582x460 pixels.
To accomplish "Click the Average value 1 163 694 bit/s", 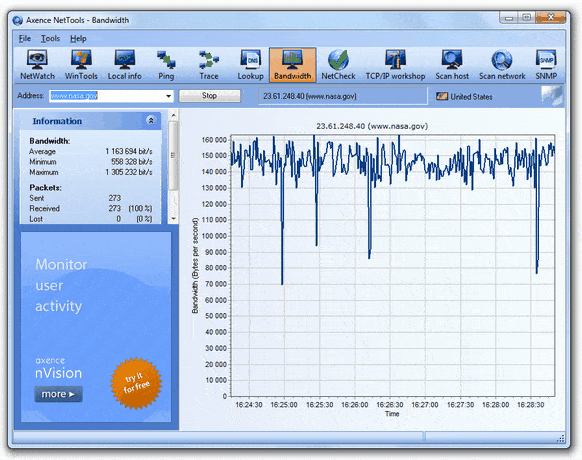I will pyautogui.click(x=128, y=151).
